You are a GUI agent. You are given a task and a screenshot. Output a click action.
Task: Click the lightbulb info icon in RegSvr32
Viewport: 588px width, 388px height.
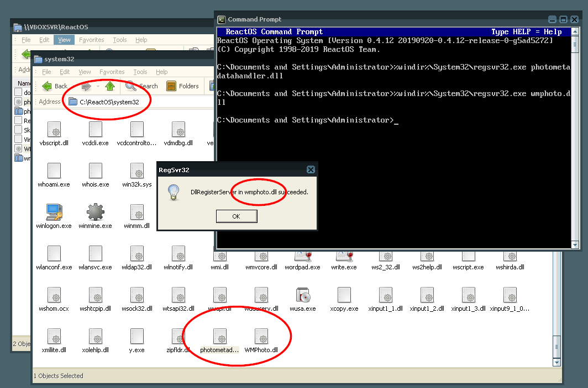(x=174, y=193)
